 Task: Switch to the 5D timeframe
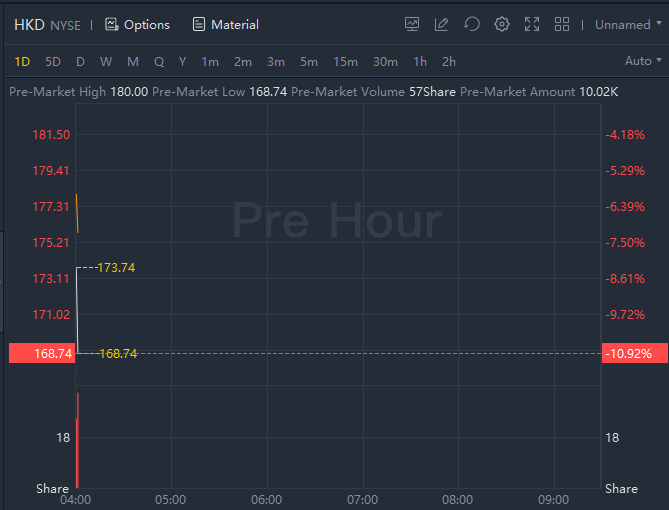tap(53, 61)
